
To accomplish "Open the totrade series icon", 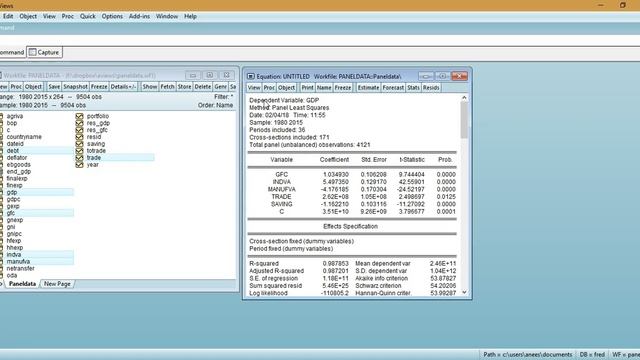I will [79, 151].
